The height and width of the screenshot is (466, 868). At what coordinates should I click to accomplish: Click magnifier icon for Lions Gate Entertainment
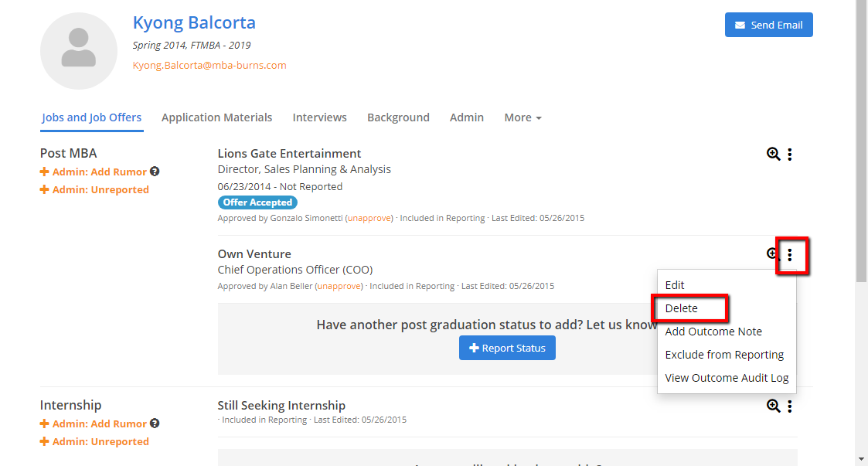(x=773, y=155)
